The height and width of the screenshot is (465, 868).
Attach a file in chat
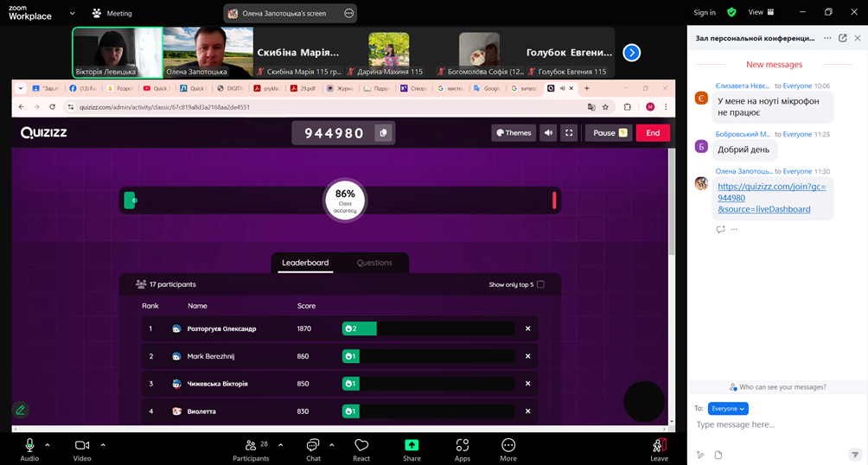click(718, 455)
